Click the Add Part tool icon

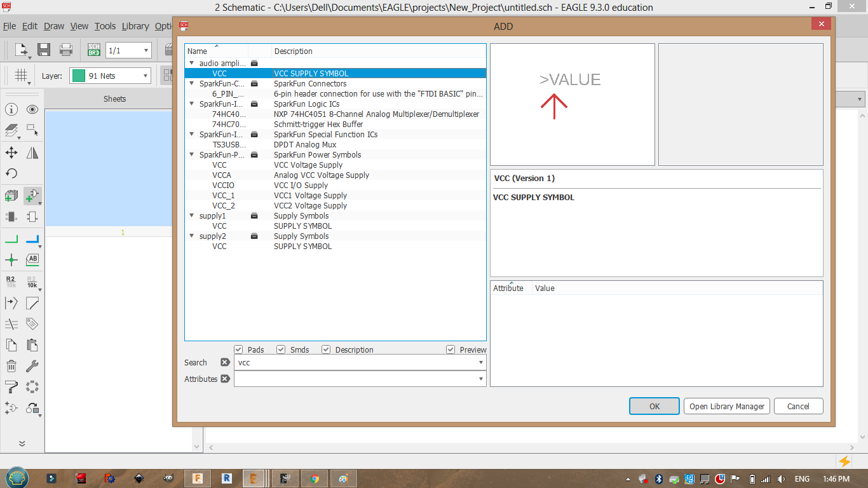[32, 196]
